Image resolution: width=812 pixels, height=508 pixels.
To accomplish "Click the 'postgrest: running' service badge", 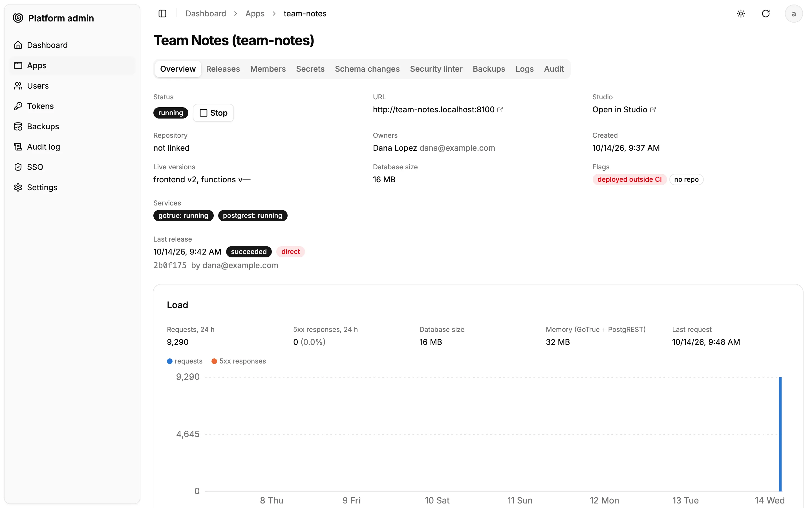I will [253, 216].
